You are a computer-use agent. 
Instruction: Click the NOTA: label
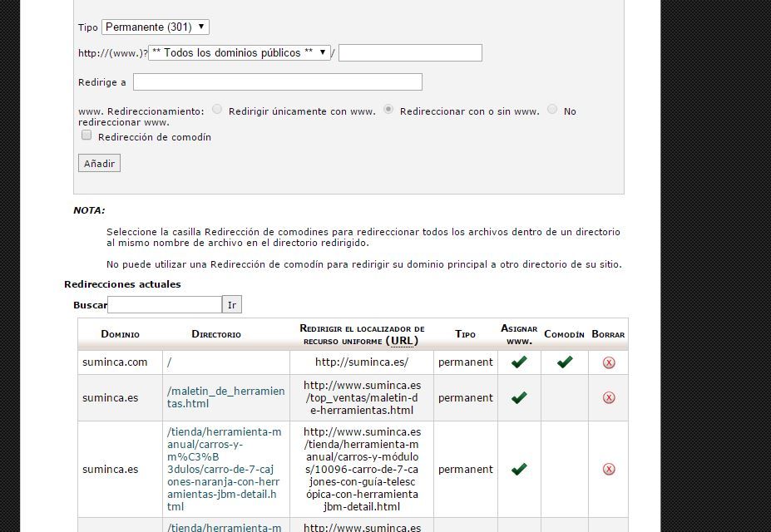coord(89,210)
